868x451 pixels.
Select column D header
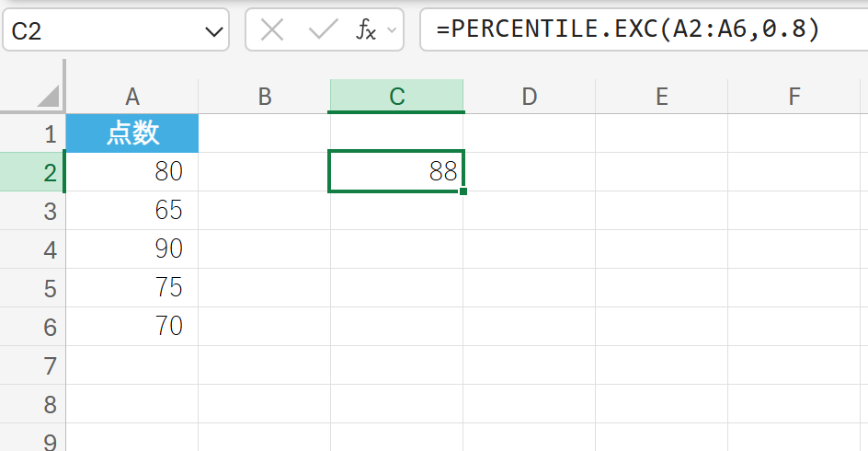click(x=529, y=96)
